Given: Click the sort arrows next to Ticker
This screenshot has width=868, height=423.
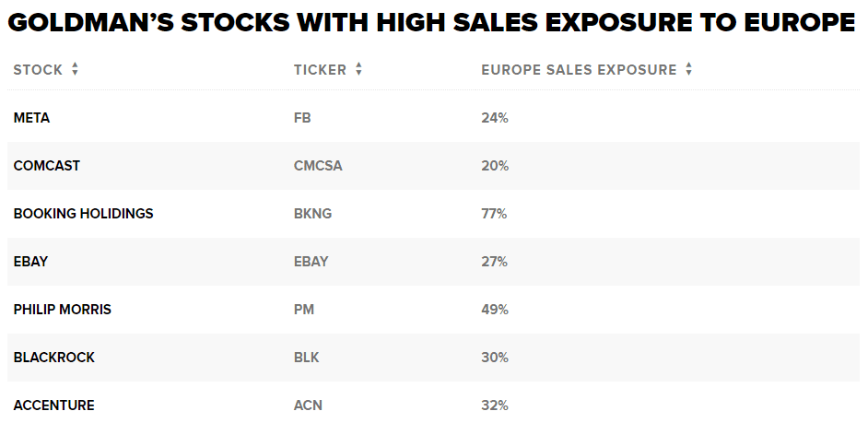Looking at the screenshot, I should point(358,69).
